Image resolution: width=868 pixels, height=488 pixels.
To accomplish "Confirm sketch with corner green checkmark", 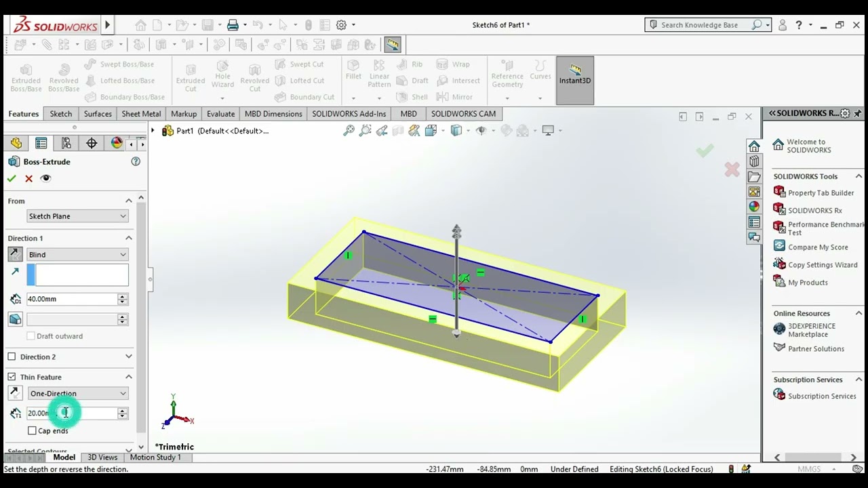I will (x=705, y=150).
